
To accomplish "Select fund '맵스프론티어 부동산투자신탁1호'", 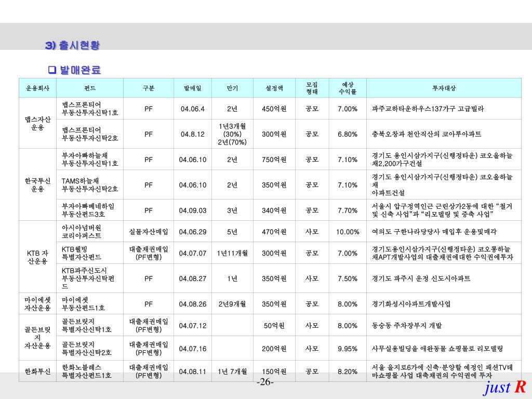I will pyautogui.click(x=90, y=109).
